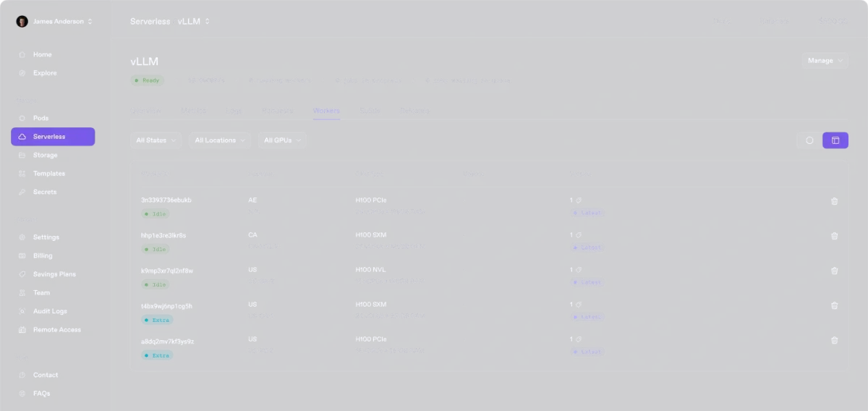Click location AE cell
Viewport: 868px width, 411px height.
point(252,200)
